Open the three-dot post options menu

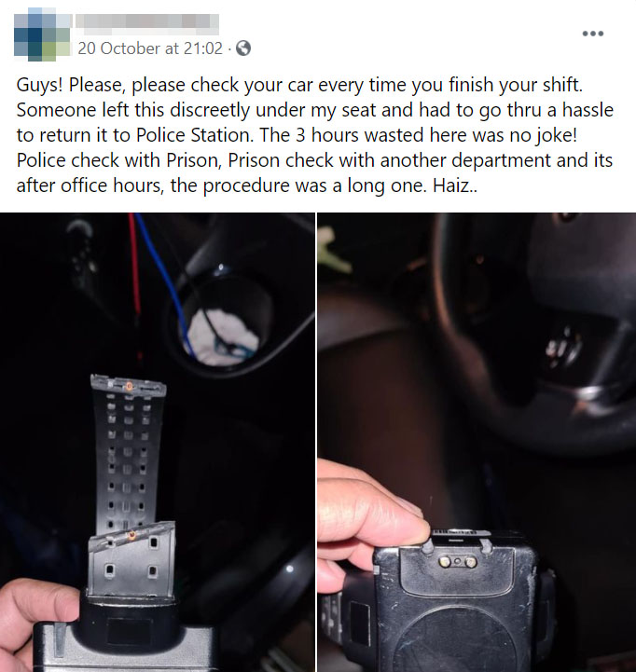click(593, 34)
